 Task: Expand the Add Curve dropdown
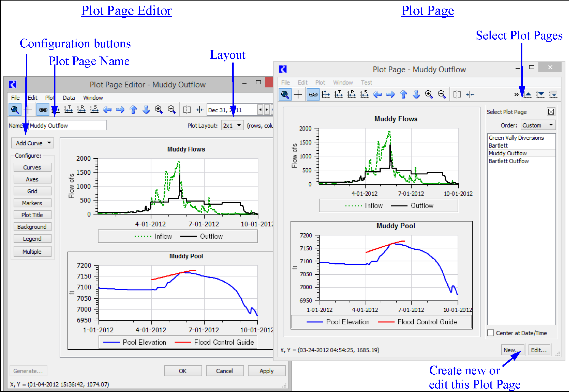point(33,143)
